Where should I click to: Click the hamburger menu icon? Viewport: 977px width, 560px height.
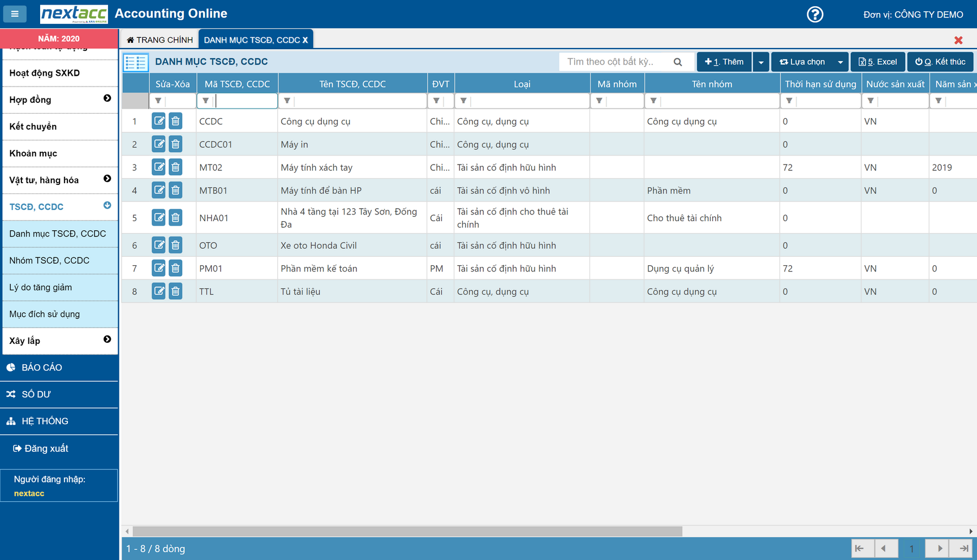click(15, 14)
